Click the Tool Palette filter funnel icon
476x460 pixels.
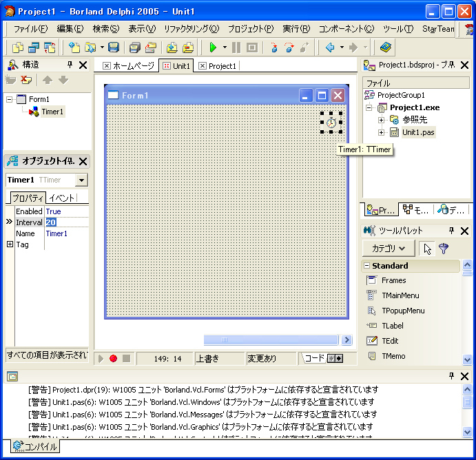point(444,249)
